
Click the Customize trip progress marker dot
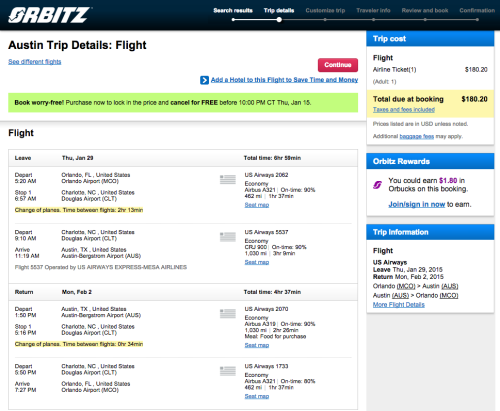click(325, 20)
